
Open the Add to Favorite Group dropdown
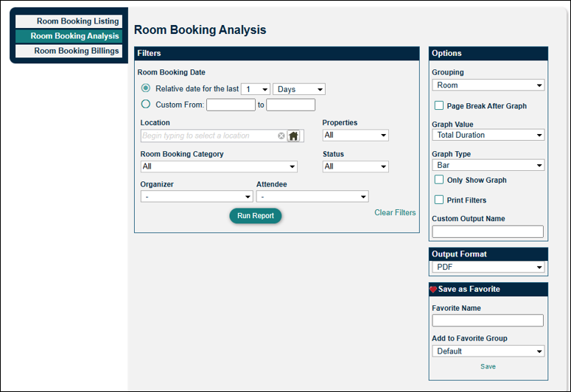point(488,351)
